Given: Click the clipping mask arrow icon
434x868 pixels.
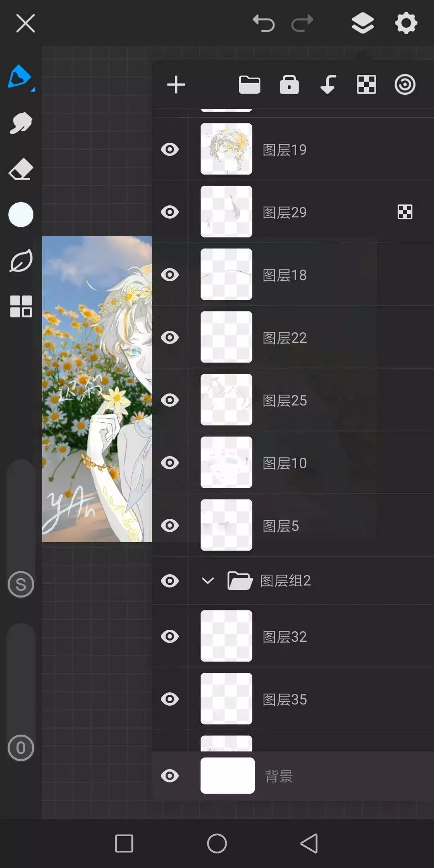Looking at the screenshot, I should click(328, 85).
